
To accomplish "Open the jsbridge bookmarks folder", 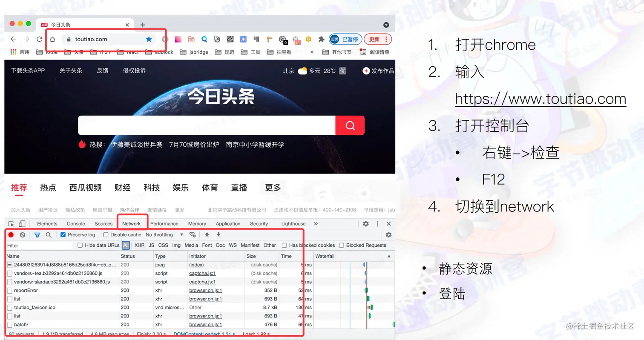I will pyautogui.click(x=194, y=52).
